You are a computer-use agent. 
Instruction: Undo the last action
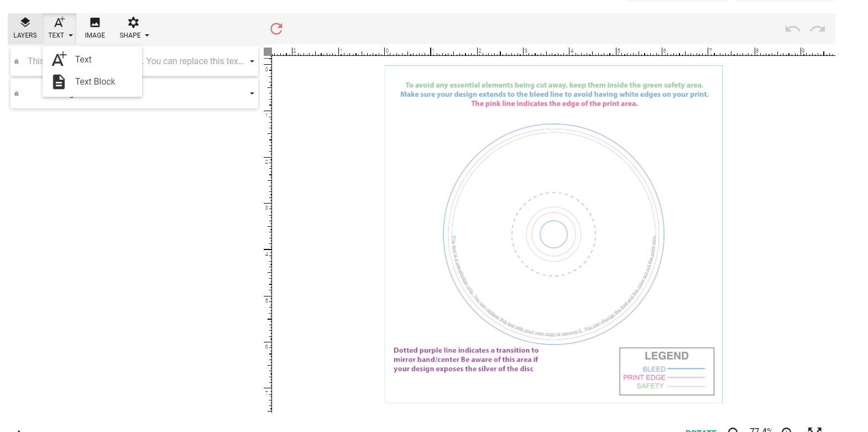(792, 29)
